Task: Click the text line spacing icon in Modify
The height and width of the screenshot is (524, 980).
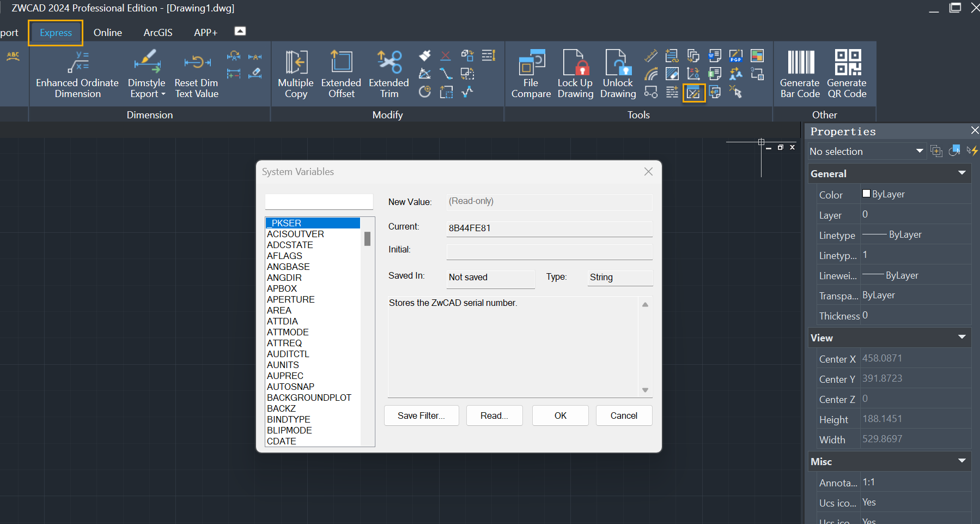Action: pos(489,56)
